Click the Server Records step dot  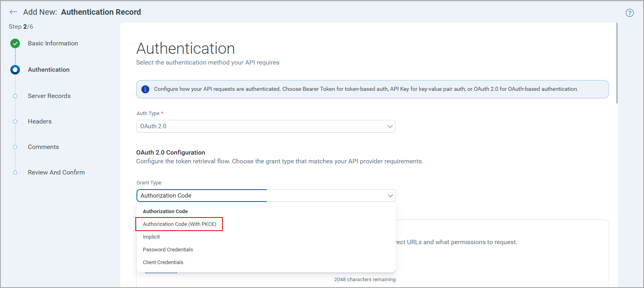15,96
